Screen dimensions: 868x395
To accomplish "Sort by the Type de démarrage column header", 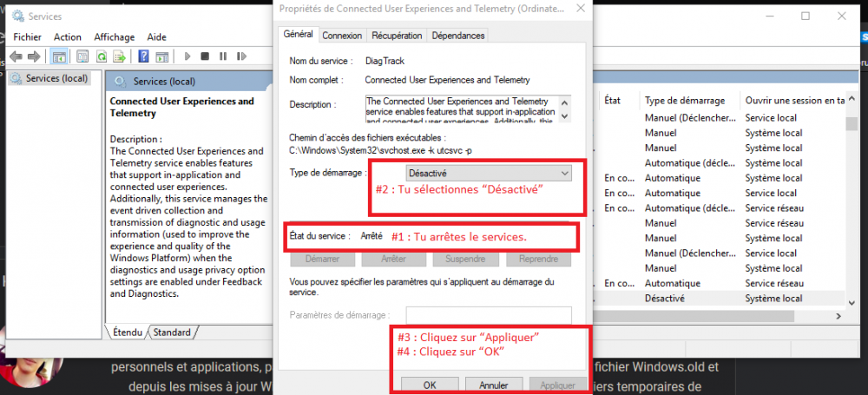I will click(685, 101).
